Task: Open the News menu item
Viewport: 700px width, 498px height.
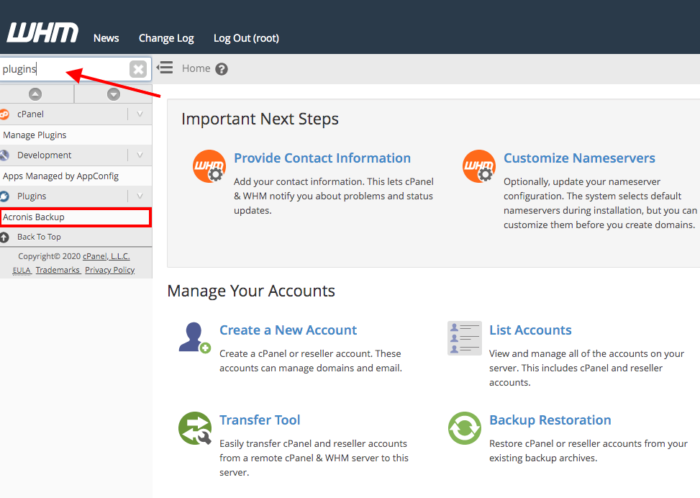Action: (106, 38)
